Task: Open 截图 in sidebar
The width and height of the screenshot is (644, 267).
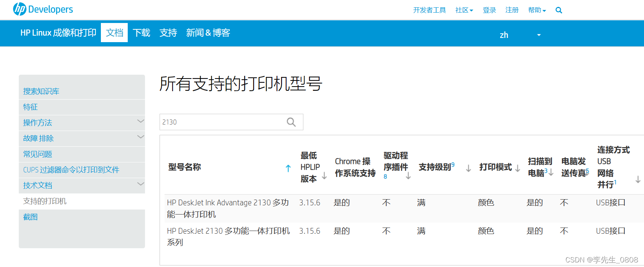Action: pyautogui.click(x=30, y=217)
